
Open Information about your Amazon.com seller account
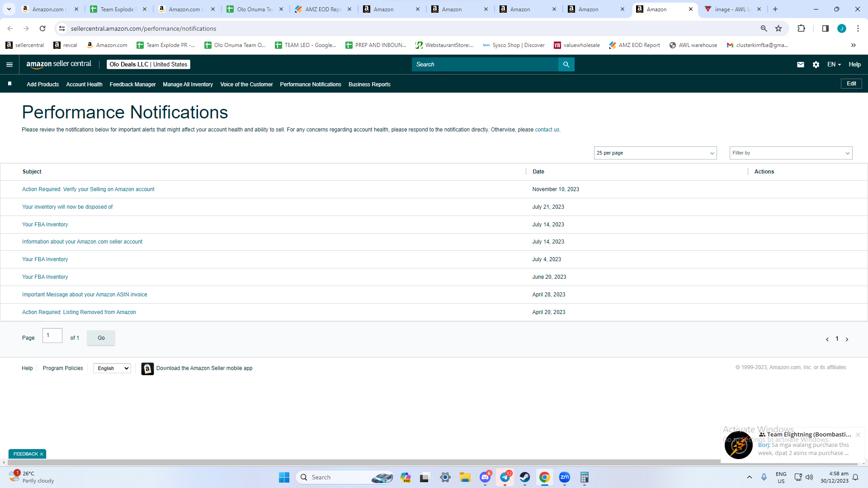82,242
